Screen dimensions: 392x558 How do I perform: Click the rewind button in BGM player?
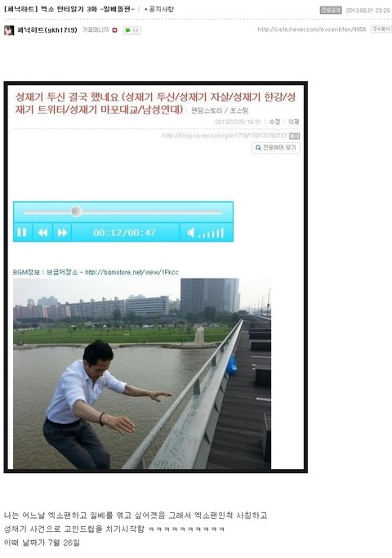(42, 232)
